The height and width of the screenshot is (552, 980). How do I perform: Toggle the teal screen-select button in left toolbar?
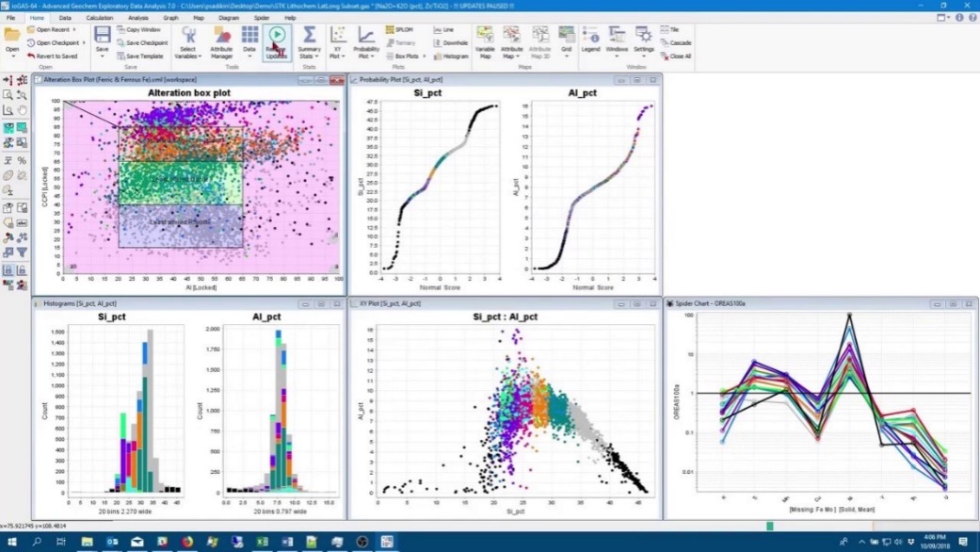22,127
